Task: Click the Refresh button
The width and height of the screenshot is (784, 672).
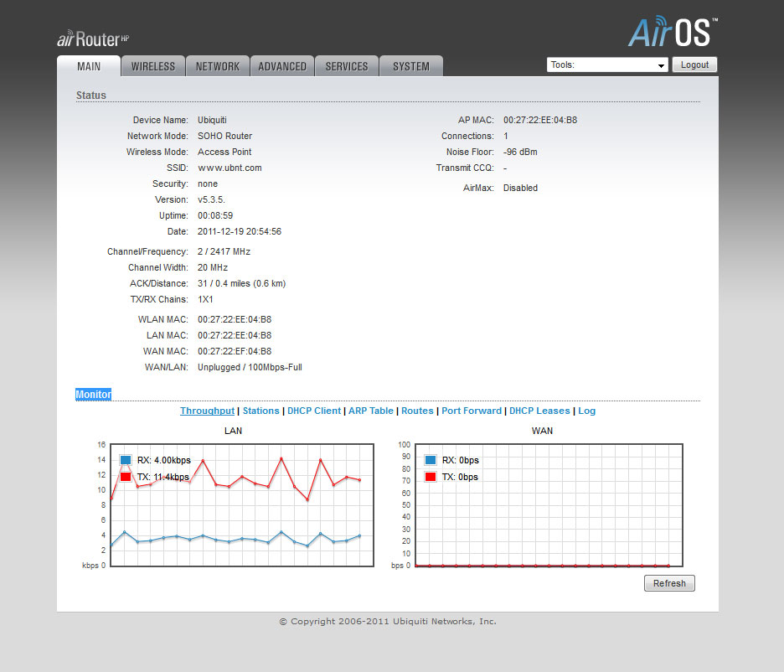Action: pyautogui.click(x=669, y=583)
